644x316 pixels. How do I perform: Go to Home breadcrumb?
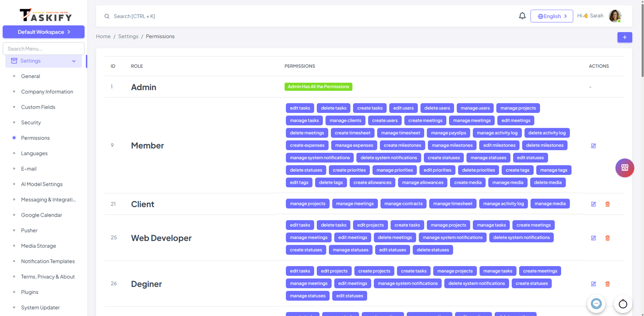pos(103,36)
